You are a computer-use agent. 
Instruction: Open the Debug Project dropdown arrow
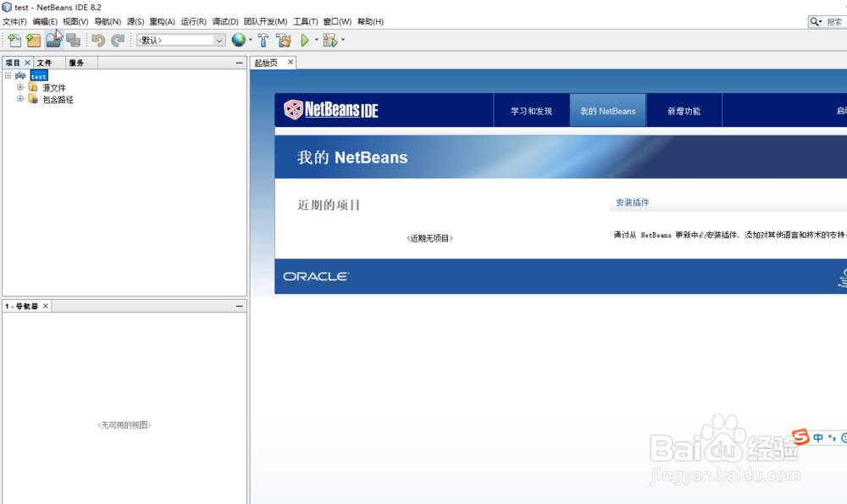pyautogui.click(x=343, y=40)
